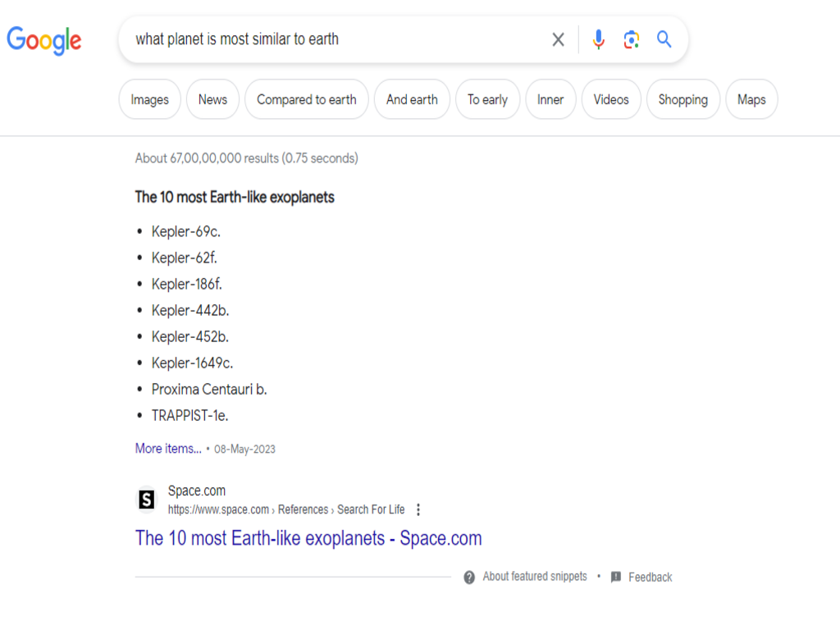Open Google Lens image search

click(631, 39)
